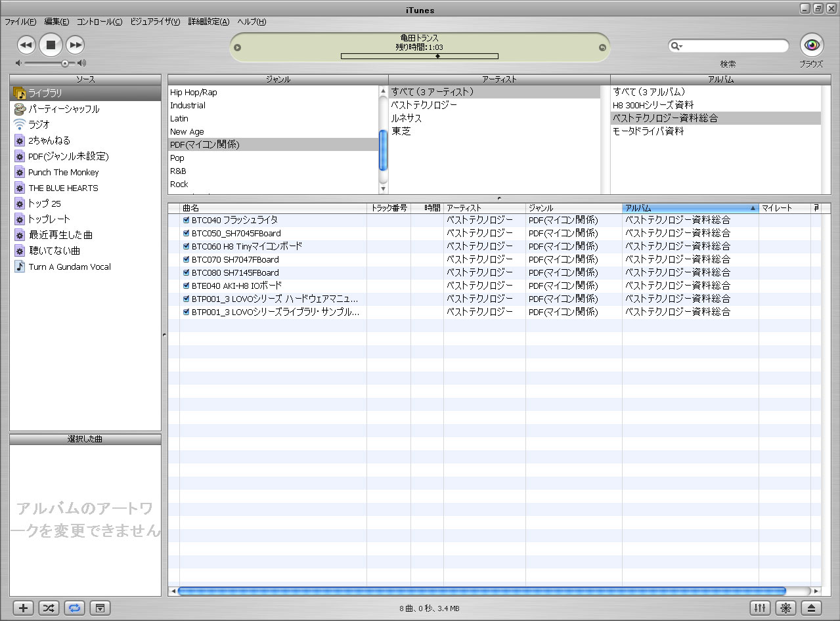The image size is (840, 621).
Task: Open the 編集 menu
Action: pos(56,22)
